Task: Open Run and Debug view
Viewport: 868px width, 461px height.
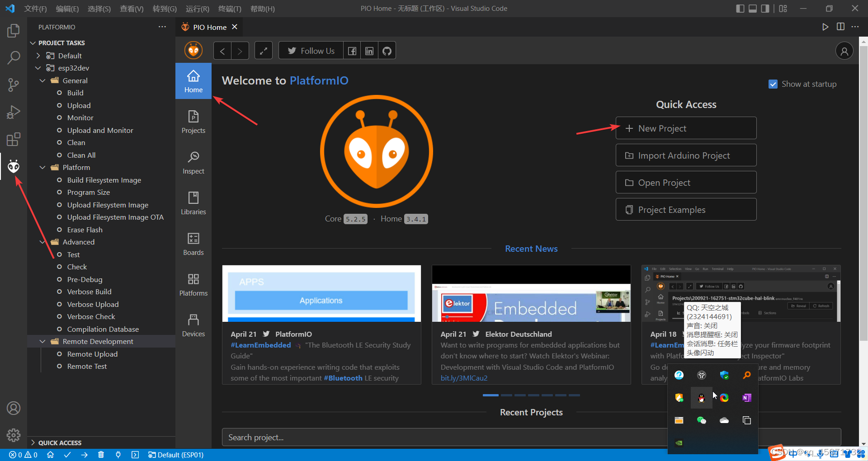Action: [x=14, y=112]
